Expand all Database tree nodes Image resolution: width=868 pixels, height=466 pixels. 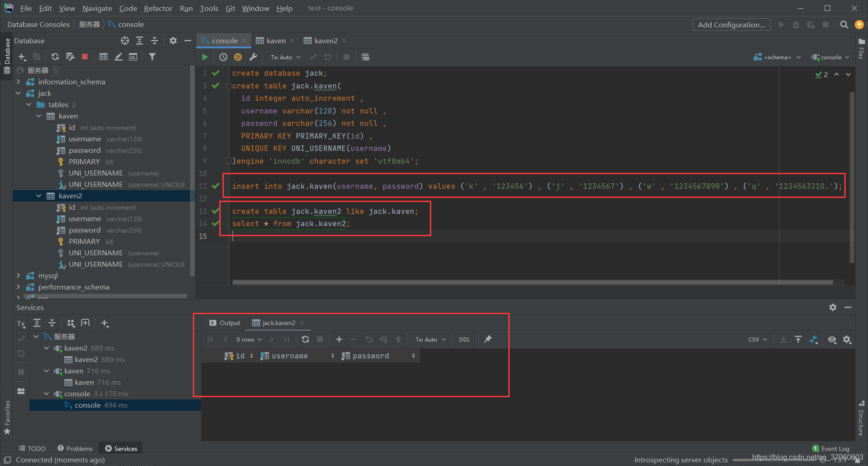click(139, 41)
